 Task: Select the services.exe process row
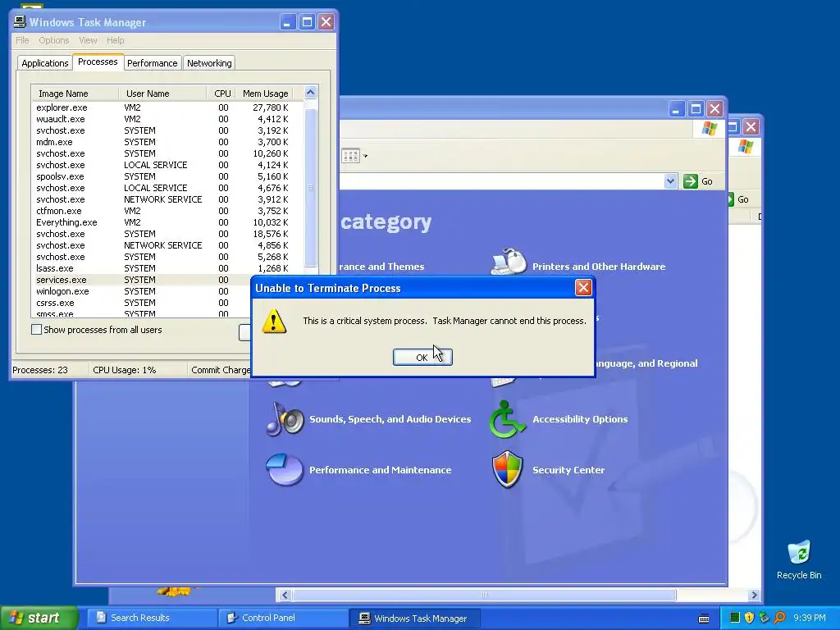point(142,280)
